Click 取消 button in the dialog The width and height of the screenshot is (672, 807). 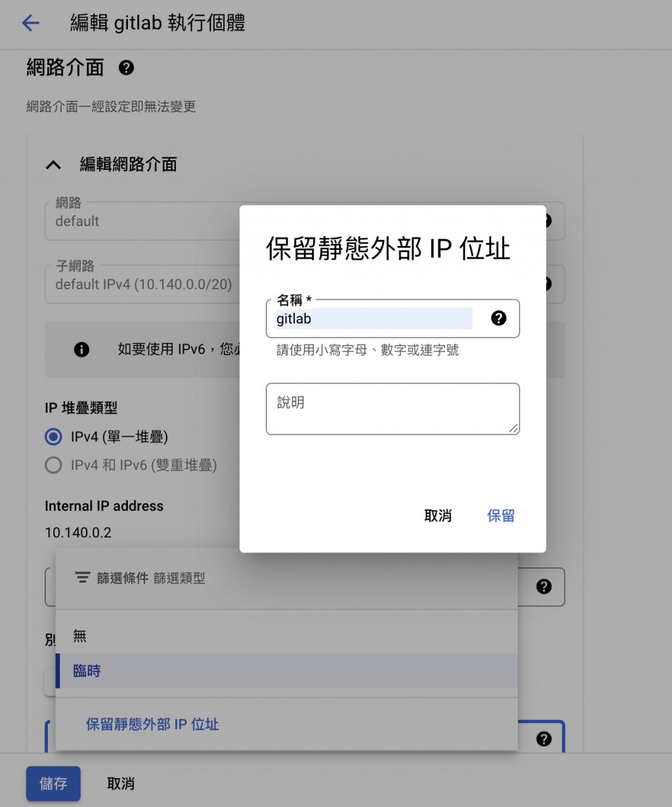click(438, 516)
